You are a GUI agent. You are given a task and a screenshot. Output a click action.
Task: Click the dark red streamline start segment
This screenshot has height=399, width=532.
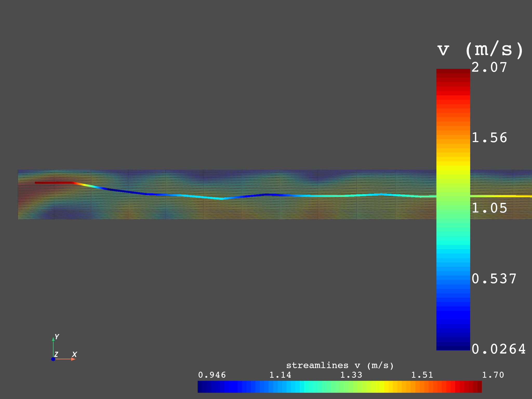point(54,183)
